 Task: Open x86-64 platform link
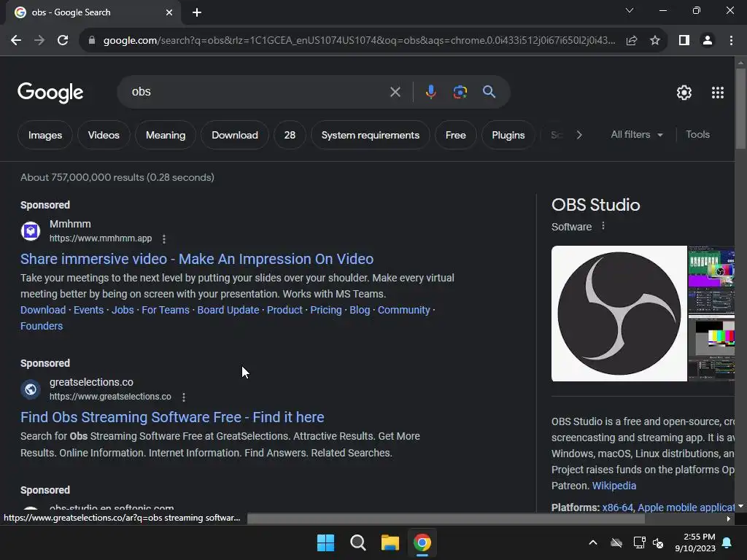point(617,507)
